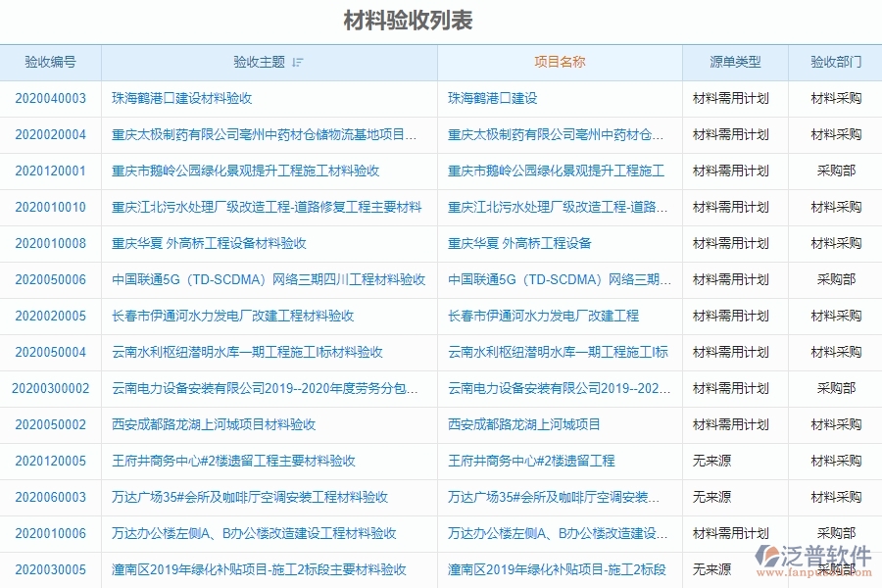Open project 西安成都路龙湖上河城项目

(x=526, y=424)
